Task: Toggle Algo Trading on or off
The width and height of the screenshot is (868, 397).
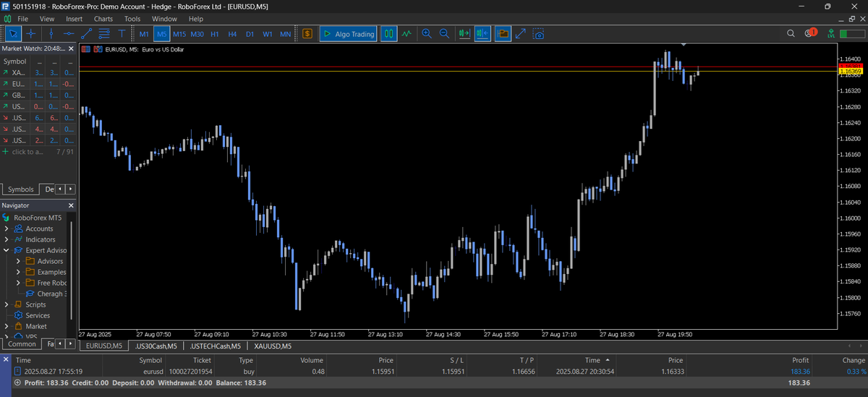Action: click(x=348, y=33)
